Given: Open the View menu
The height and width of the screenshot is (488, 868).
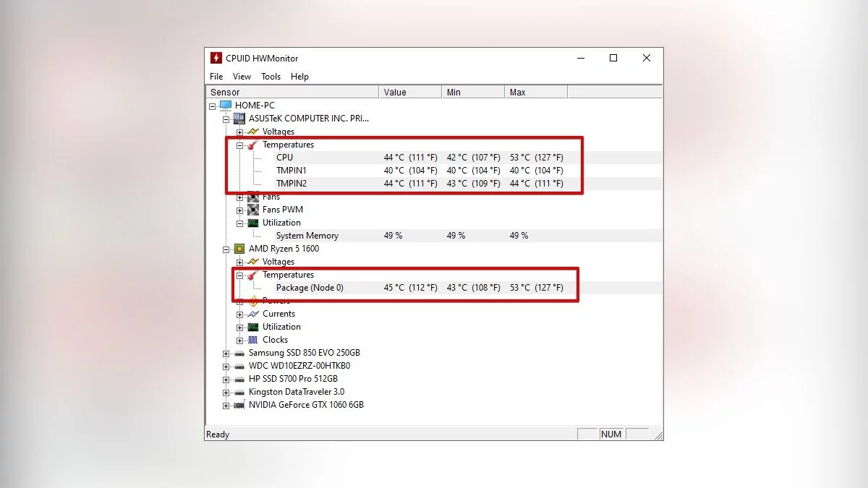Looking at the screenshot, I should [x=242, y=77].
